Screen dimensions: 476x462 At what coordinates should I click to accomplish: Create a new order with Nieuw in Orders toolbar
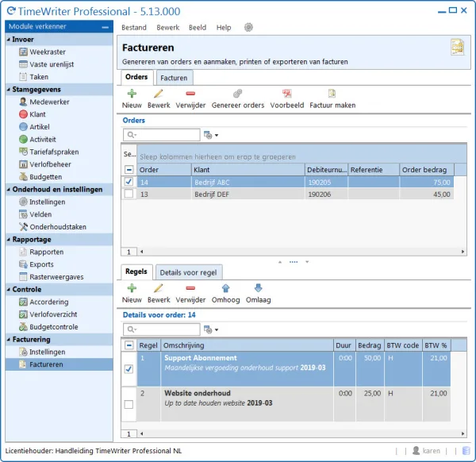click(x=132, y=99)
